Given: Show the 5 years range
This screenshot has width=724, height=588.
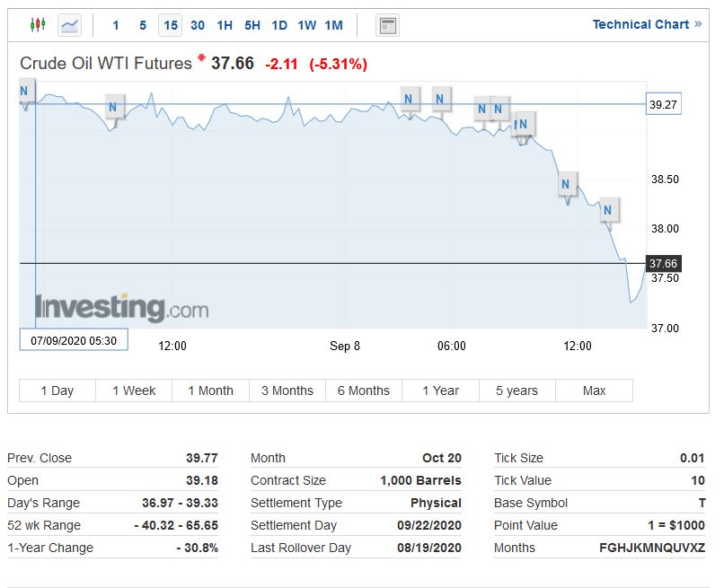Looking at the screenshot, I should (517, 391).
